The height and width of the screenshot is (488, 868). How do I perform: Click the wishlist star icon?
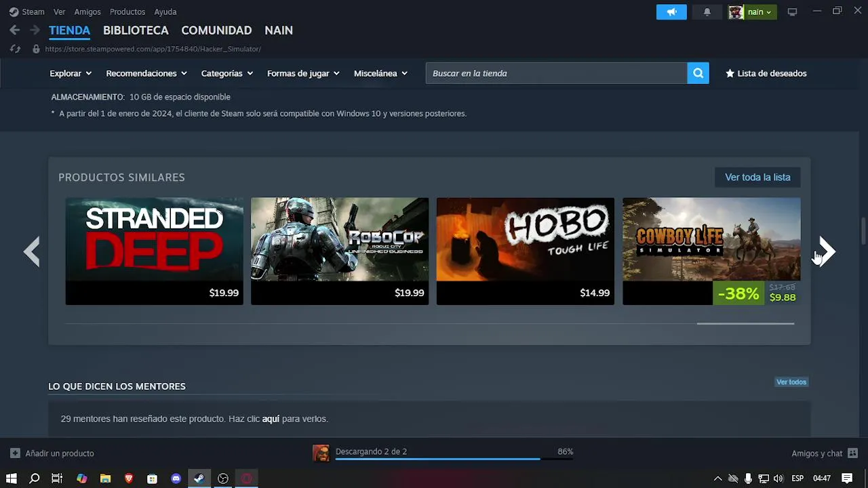(x=730, y=73)
